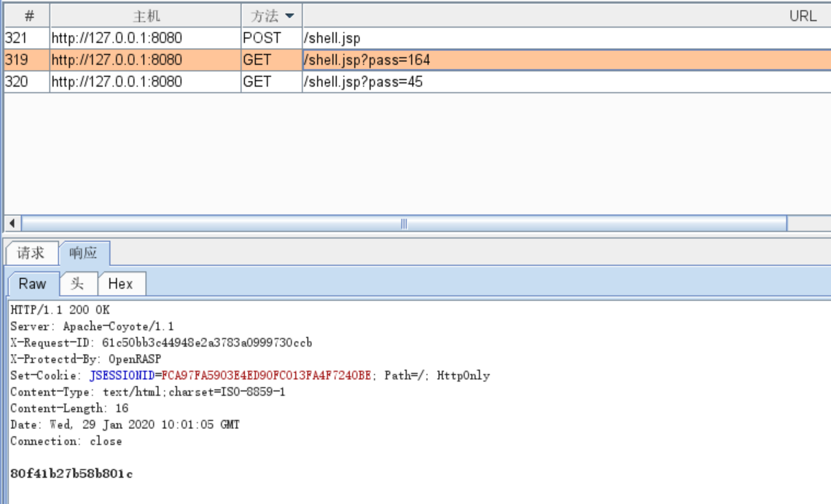This screenshot has width=831, height=504.
Task: Select request row 321 POST /shell.jsp
Action: point(418,38)
